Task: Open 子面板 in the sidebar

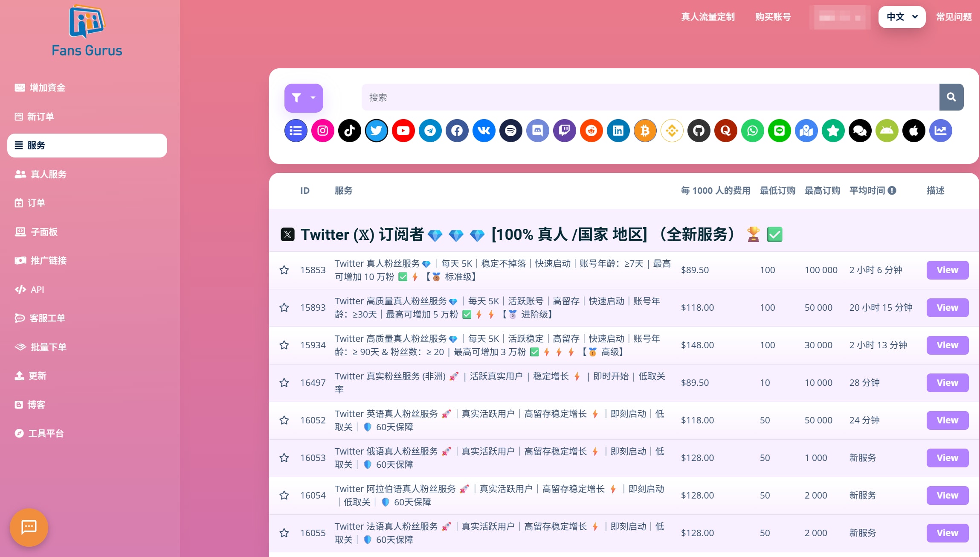Action: (87, 232)
